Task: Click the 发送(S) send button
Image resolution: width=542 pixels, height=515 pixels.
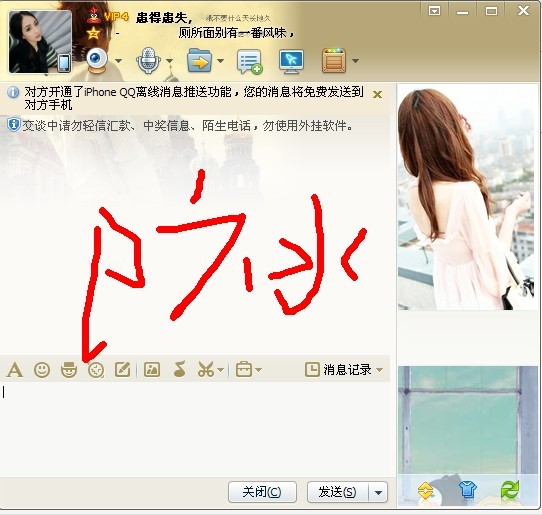Action: tap(337, 492)
